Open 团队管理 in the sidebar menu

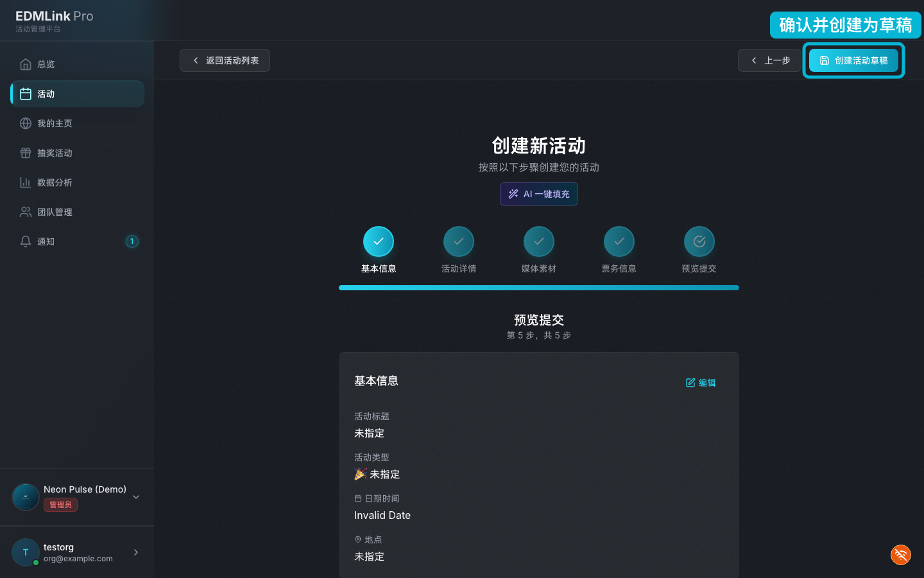pyautogui.click(x=77, y=212)
